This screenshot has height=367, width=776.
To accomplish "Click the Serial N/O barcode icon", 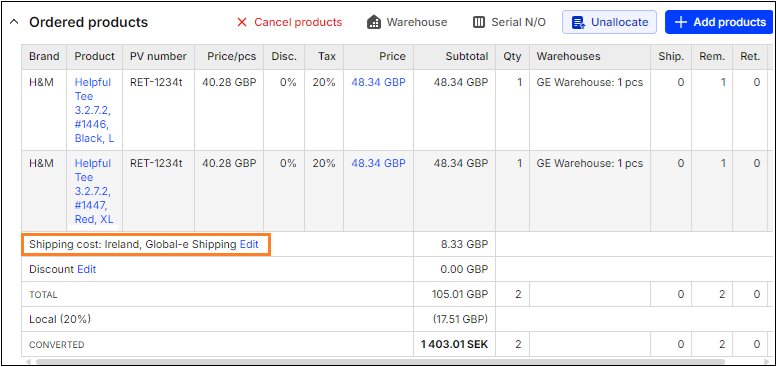I will click(479, 22).
